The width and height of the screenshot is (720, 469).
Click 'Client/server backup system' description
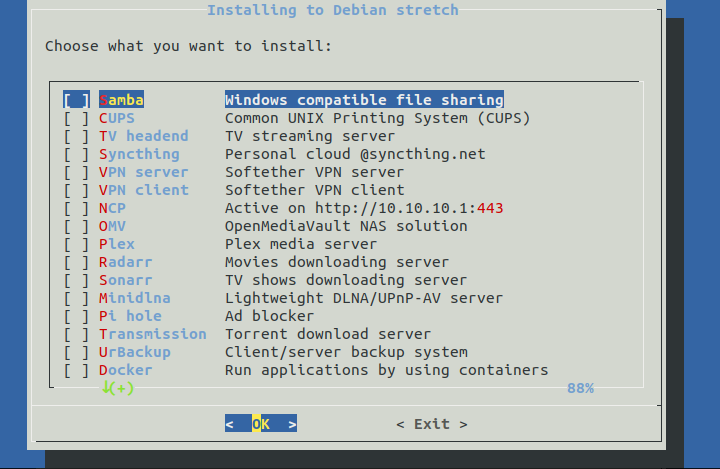point(346,352)
